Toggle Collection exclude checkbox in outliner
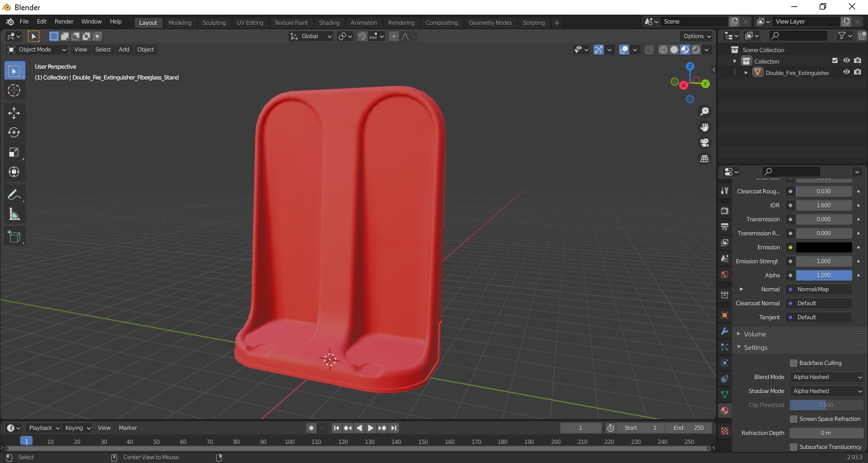Image resolution: width=868 pixels, height=463 pixels. (x=835, y=61)
